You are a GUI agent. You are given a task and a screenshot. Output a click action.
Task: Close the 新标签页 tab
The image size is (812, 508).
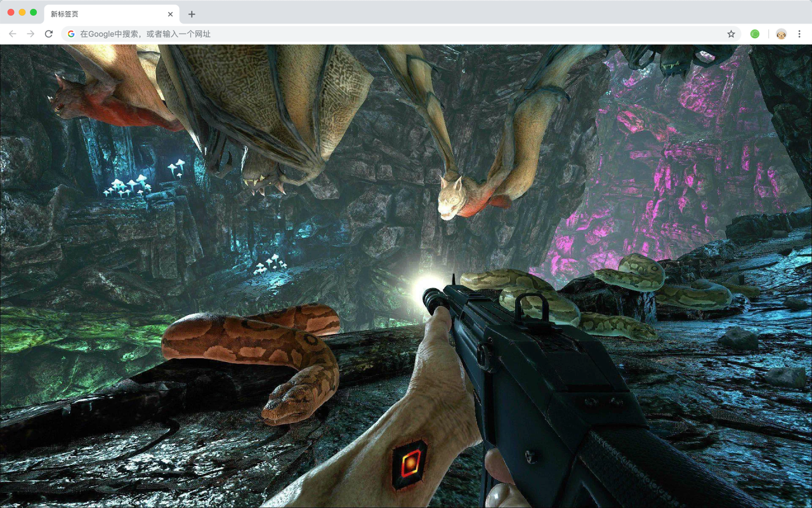[170, 14]
